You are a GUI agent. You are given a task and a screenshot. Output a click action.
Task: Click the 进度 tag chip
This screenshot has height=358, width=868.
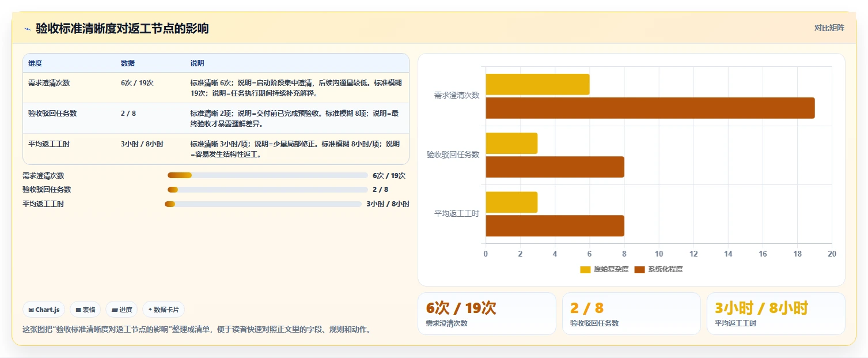122,310
